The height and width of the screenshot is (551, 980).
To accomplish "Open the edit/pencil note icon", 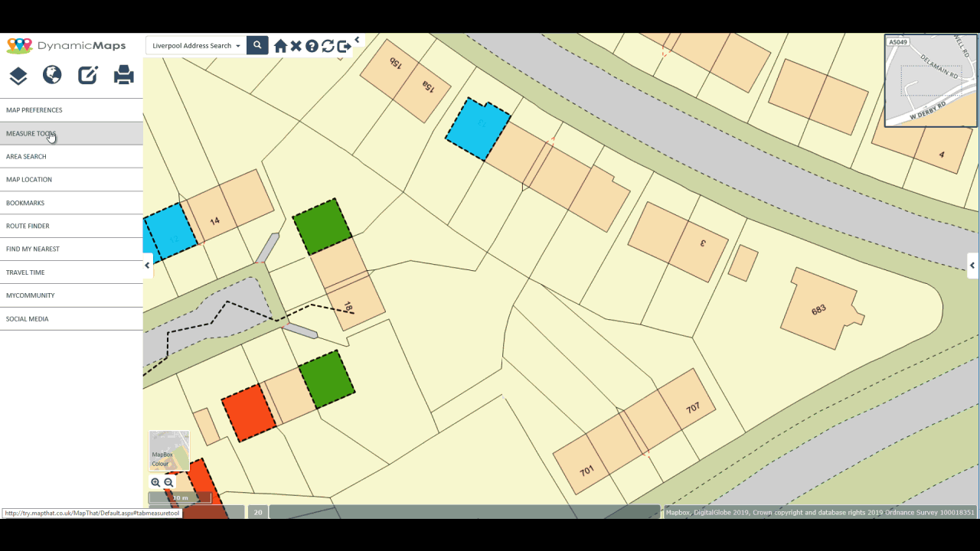I will click(88, 74).
